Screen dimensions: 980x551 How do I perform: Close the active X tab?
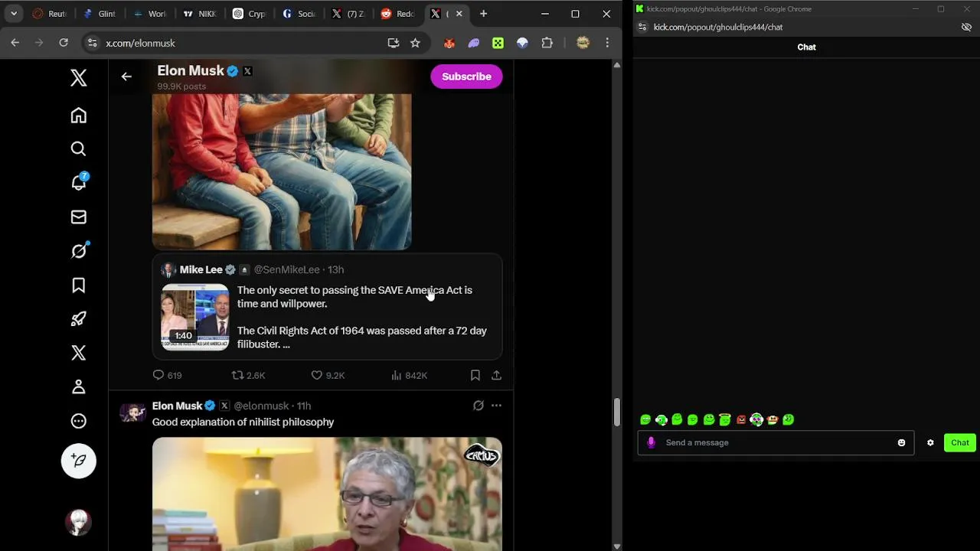(x=459, y=14)
